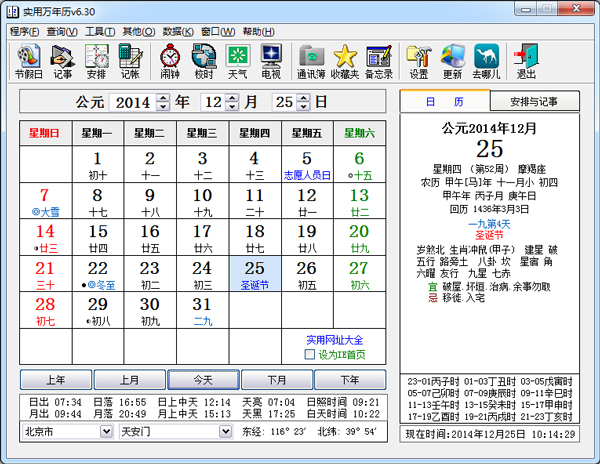The image size is (600, 464).
Task: Select the 日历 tab
Action: (x=445, y=102)
